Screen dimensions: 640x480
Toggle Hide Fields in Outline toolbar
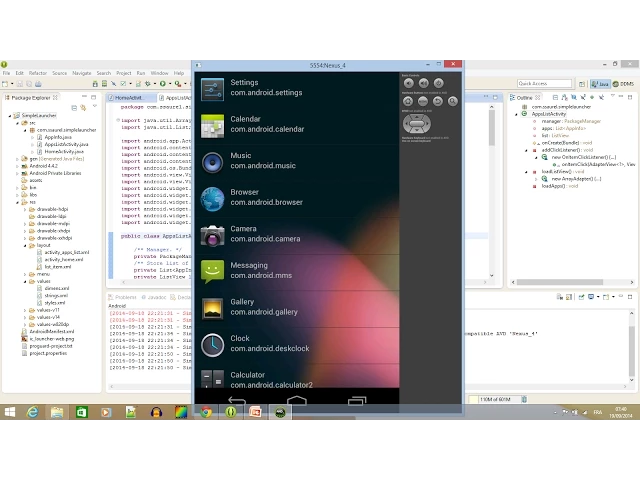tap(574, 97)
